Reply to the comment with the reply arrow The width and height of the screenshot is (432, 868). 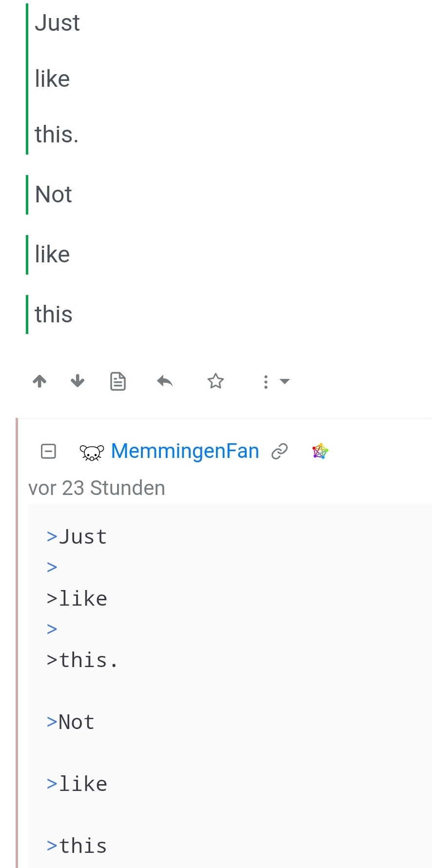[x=165, y=381]
